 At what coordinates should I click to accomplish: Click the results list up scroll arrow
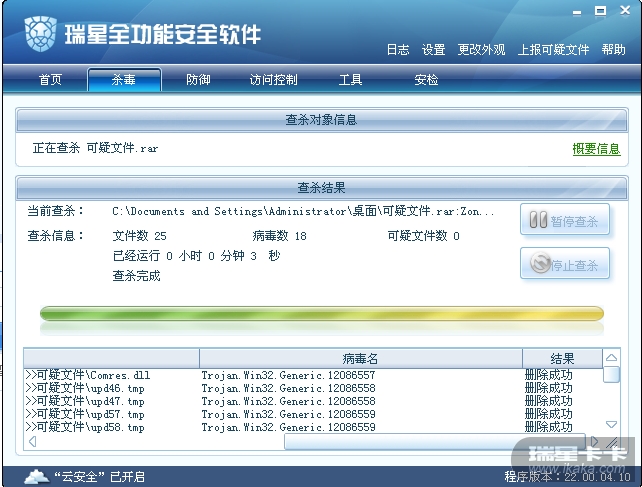tap(611, 357)
